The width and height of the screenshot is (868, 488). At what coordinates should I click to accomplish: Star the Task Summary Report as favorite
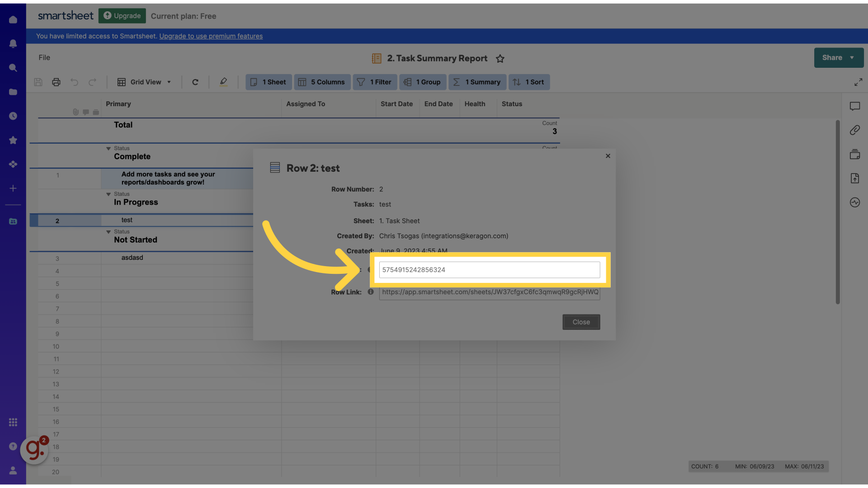(x=500, y=58)
